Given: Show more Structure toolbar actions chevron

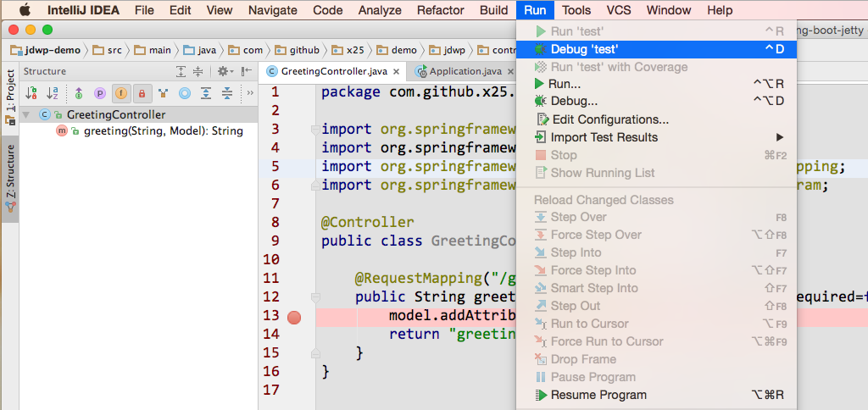Looking at the screenshot, I should [250, 93].
